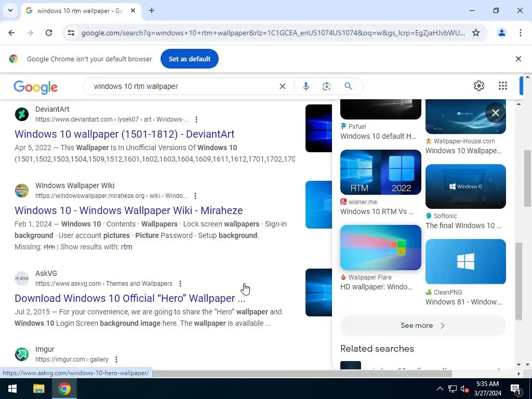Click the Softonic source label
The height and width of the screenshot is (399, 532).
pyautogui.click(x=445, y=216)
